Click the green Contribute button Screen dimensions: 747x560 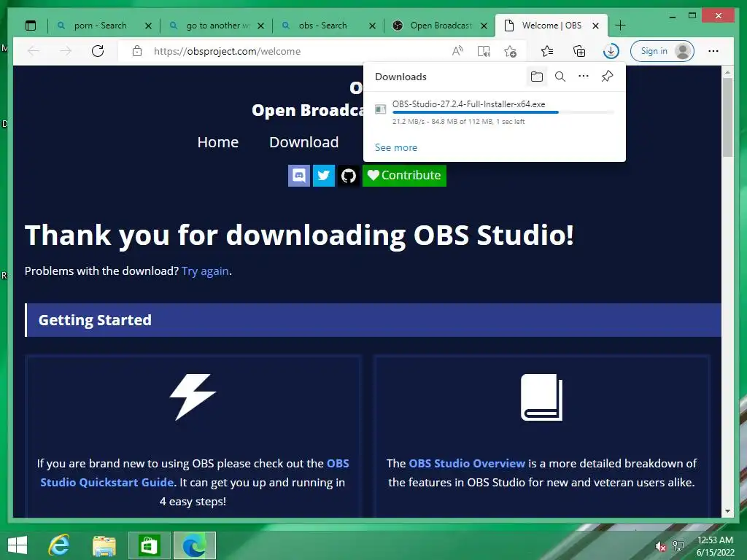404,176
